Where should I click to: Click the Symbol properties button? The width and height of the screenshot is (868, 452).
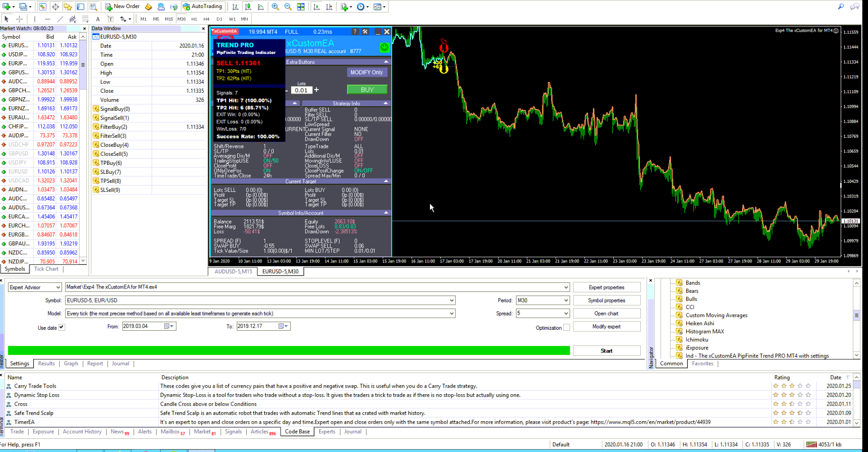[607, 300]
